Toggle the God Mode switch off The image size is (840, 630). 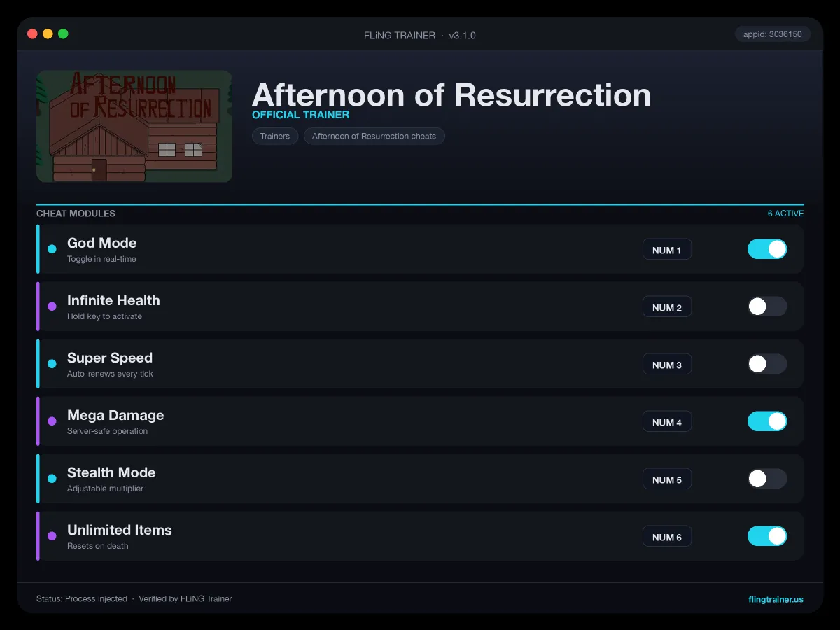point(767,249)
